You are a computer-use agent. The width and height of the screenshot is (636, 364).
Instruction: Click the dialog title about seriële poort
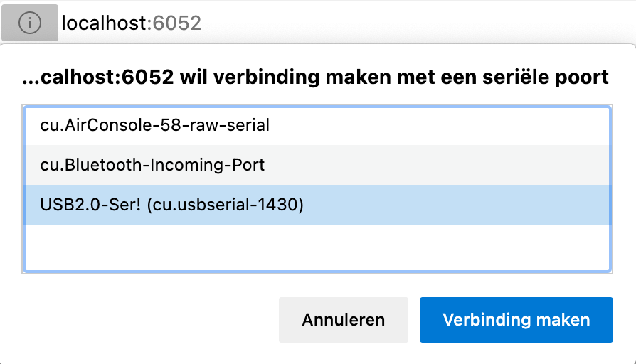click(315, 77)
